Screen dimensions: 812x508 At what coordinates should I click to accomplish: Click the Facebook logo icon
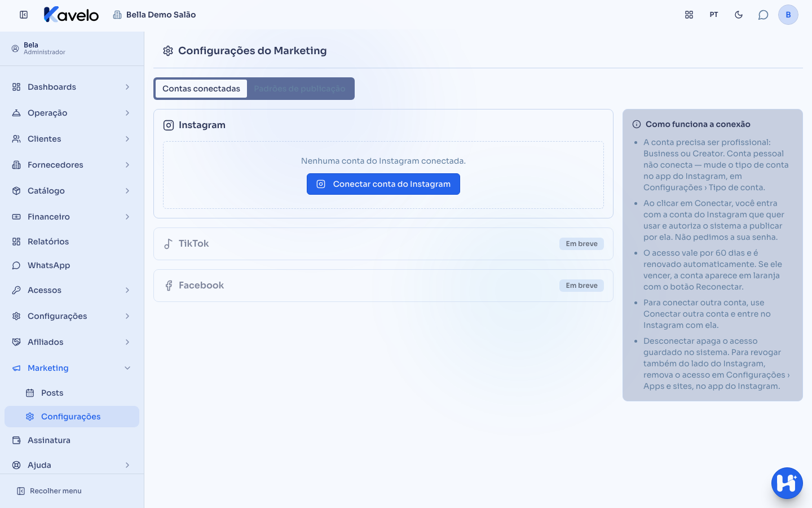[169, 286]
